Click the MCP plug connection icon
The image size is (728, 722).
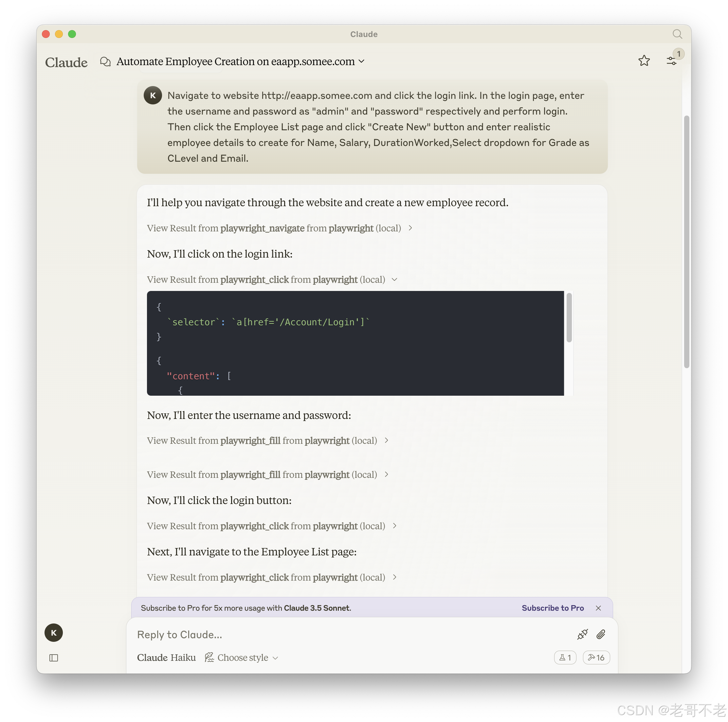click(582, 634)
